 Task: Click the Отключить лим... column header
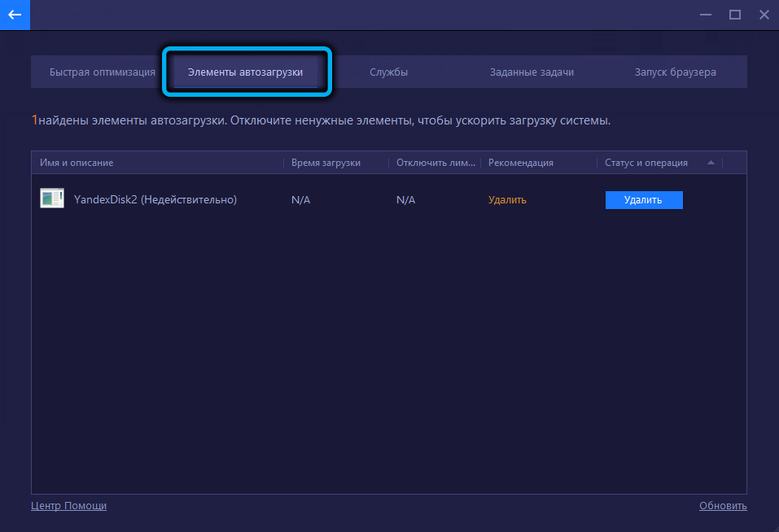pos(435,163)
